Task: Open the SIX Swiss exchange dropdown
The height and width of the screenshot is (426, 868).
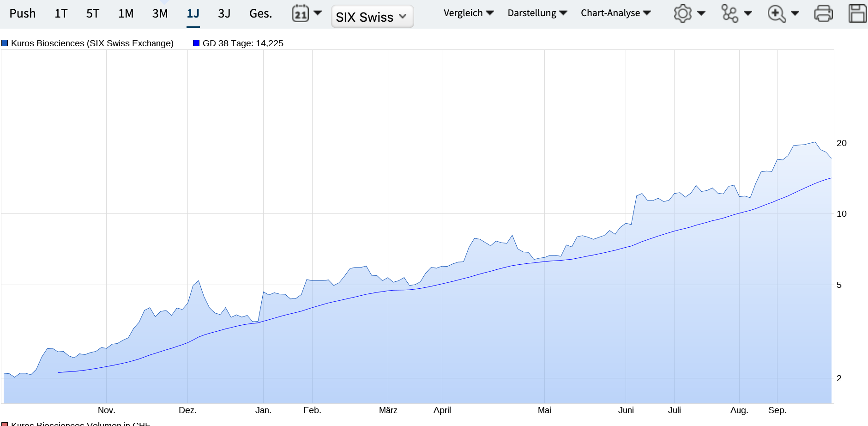Action: tap(372, 17)
